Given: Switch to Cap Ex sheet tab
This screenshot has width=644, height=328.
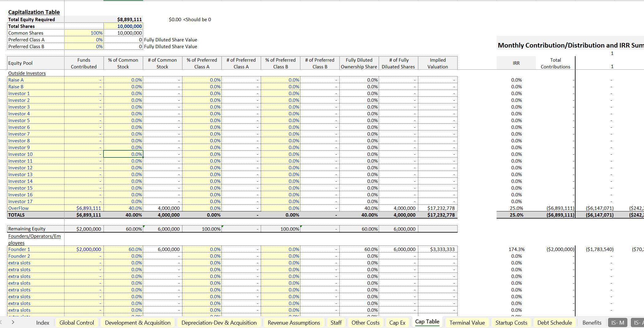Looking at the screenshot, I should tap(397, 322).
